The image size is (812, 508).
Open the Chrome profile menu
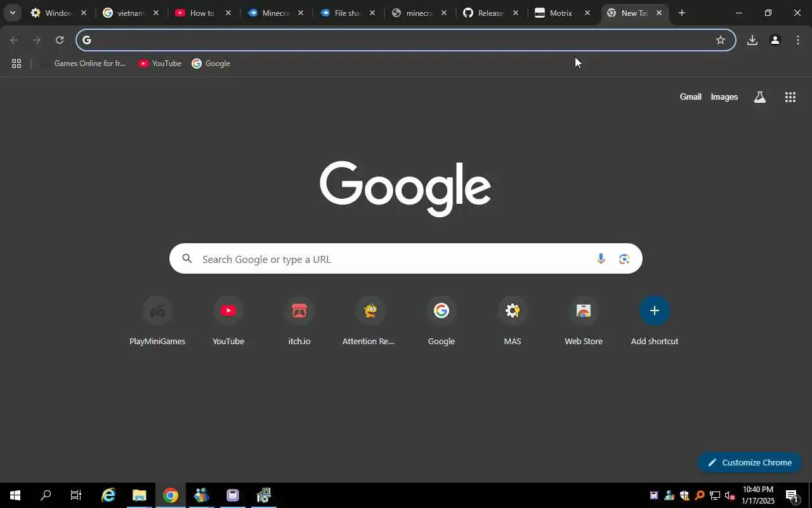775,40
